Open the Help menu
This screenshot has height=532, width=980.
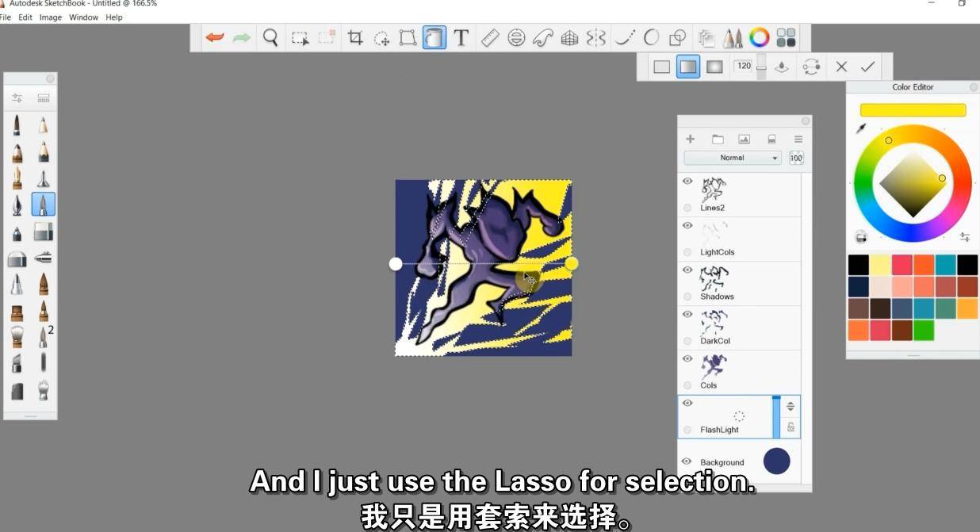click(114, 17)
